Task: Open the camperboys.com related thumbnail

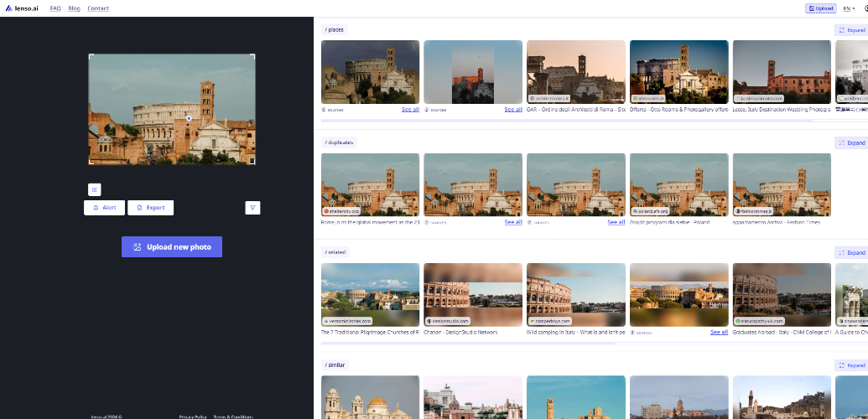Action: [x=575, y=294]
